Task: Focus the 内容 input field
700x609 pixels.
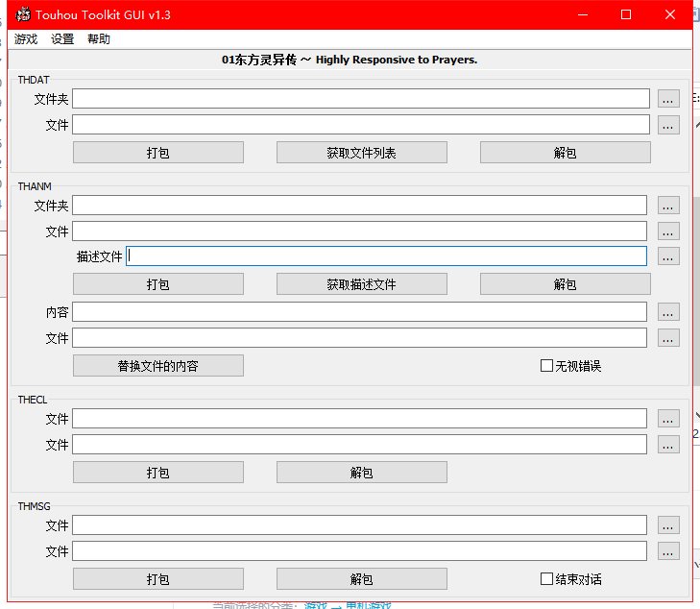Action: point(359,311)
